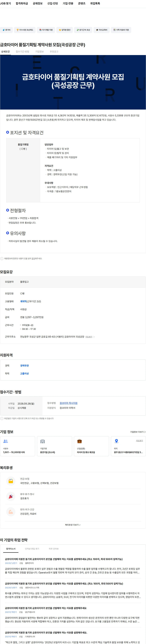Open the 신입·인턴 menu
The width and height of the screenshot is (146, 644).
click(x=52, y=3)
